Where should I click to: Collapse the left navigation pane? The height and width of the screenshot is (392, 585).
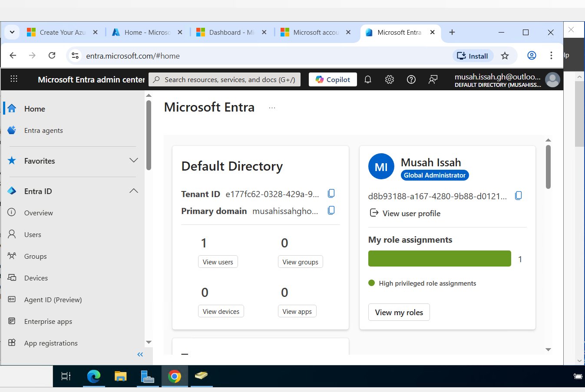140,355
